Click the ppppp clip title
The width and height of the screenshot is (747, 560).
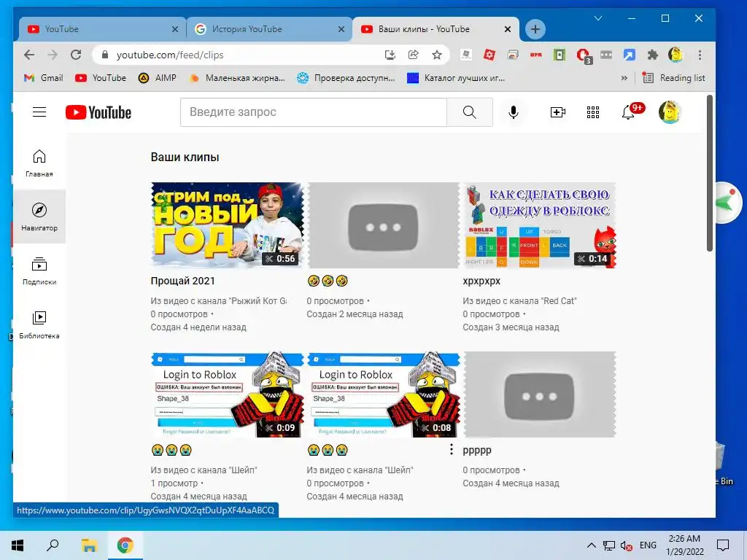(477, 450)
